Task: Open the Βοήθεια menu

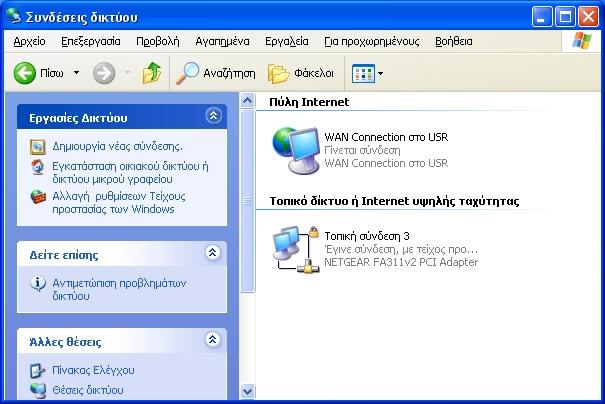Action: pyautogui.click(x=454, y=41)
